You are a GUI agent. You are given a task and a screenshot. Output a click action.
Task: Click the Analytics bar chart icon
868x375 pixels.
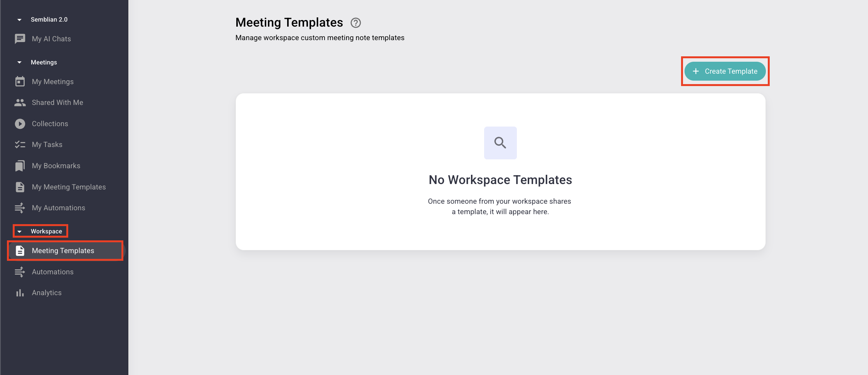coord(20,293)
